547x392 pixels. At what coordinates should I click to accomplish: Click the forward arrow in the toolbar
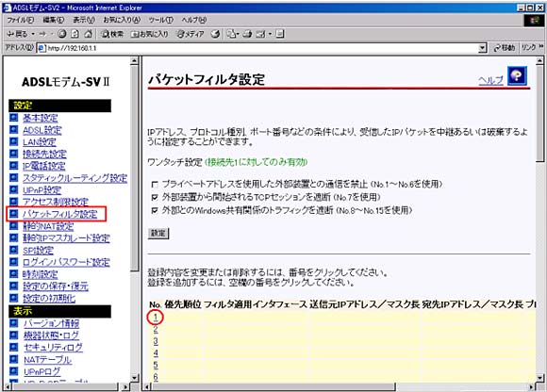tap(42, 34)
